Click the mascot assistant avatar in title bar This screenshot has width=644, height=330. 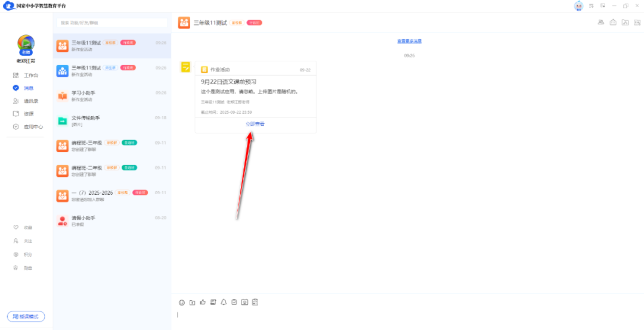coord(578,6)
